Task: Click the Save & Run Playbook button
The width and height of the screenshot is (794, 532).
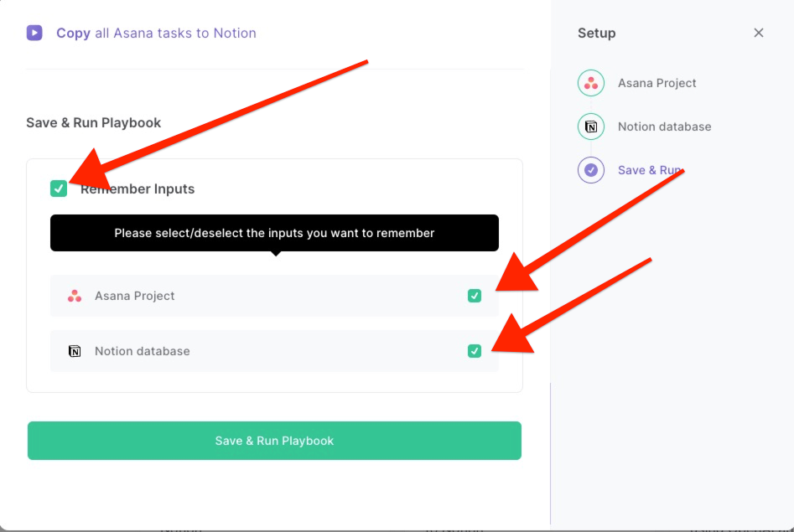Action: click(274, 440)
